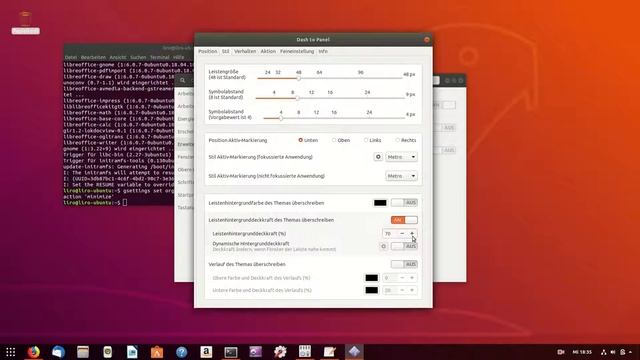The image size is (640, 360).
Task: Click the Symbolabstand (Vorgabewert ist 4) slider handle
Action: tap(281, 118)
